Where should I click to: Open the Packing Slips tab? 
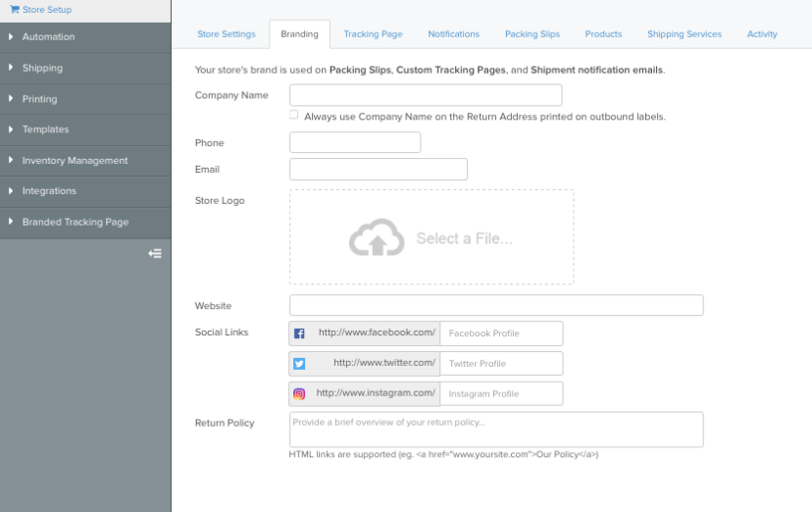pos(533,34)
